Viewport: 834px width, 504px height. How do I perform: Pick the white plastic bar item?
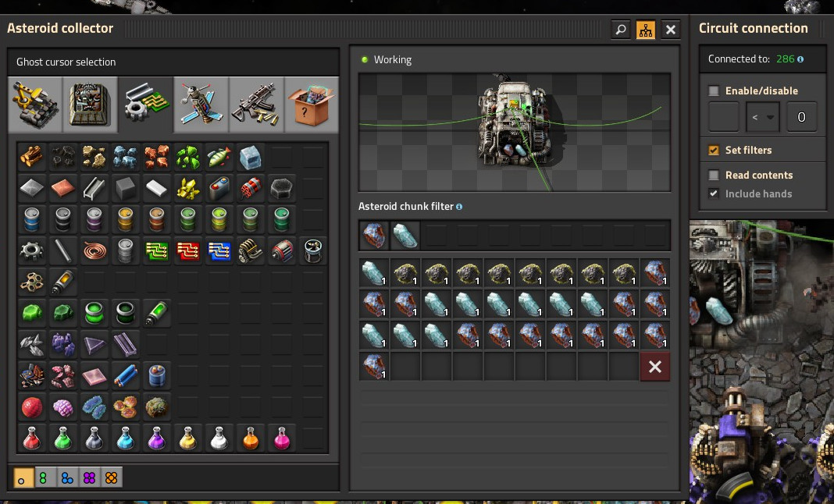pyautogui.click(x=157, y=188)
